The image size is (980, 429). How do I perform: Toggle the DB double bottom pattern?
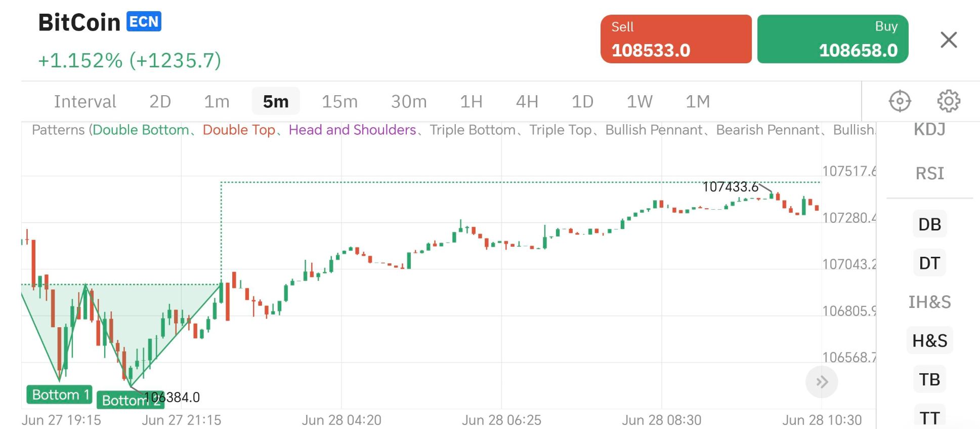(x=929, y=224)
